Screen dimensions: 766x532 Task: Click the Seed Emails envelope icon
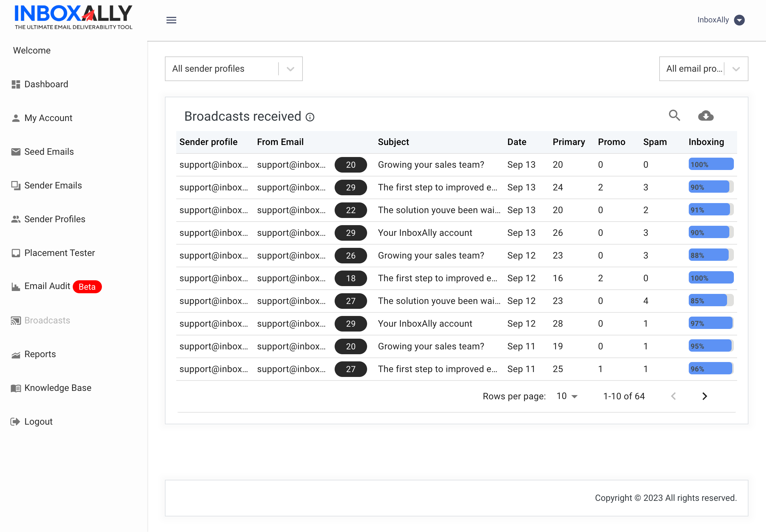click(15, 152)
